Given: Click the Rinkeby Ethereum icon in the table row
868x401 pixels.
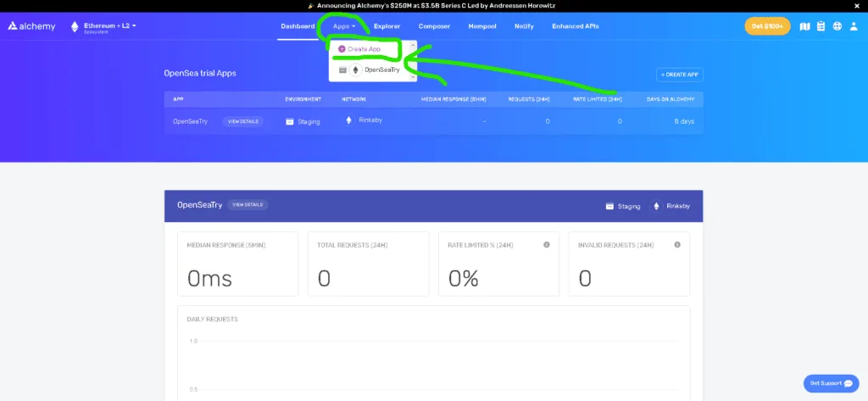Looking at the screenshot, I should tap(348, 120).
